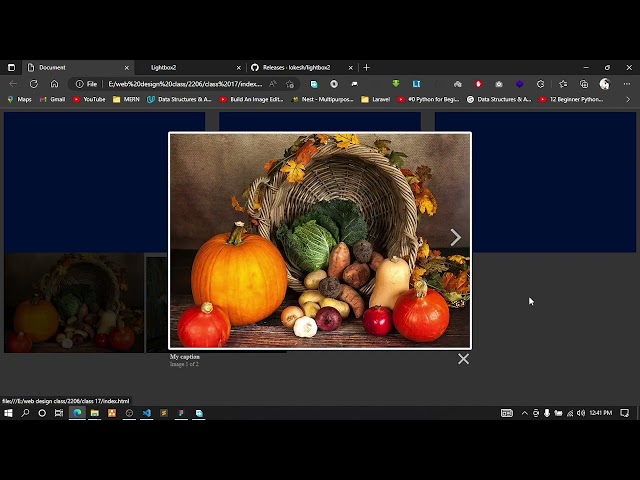Open Nest - Multipurpos bookmark
640x480 pixels.
pyautogui.click(x=322, y=99)
